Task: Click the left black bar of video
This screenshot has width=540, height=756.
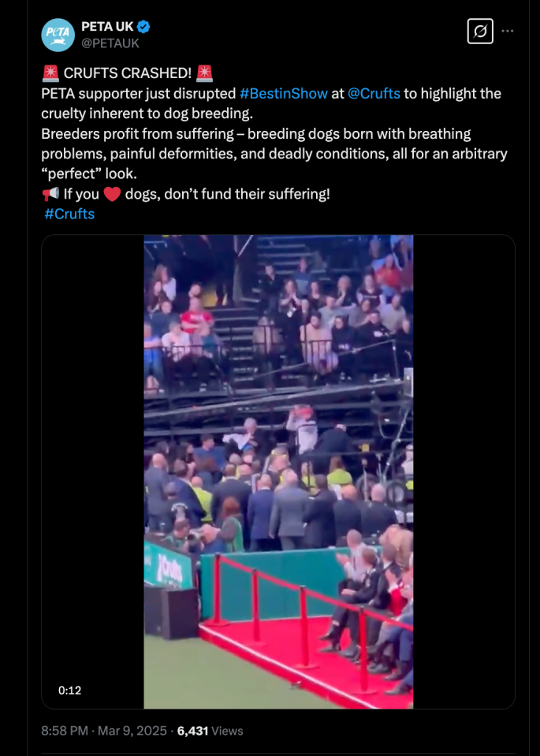Action: (x=92, y=471)
